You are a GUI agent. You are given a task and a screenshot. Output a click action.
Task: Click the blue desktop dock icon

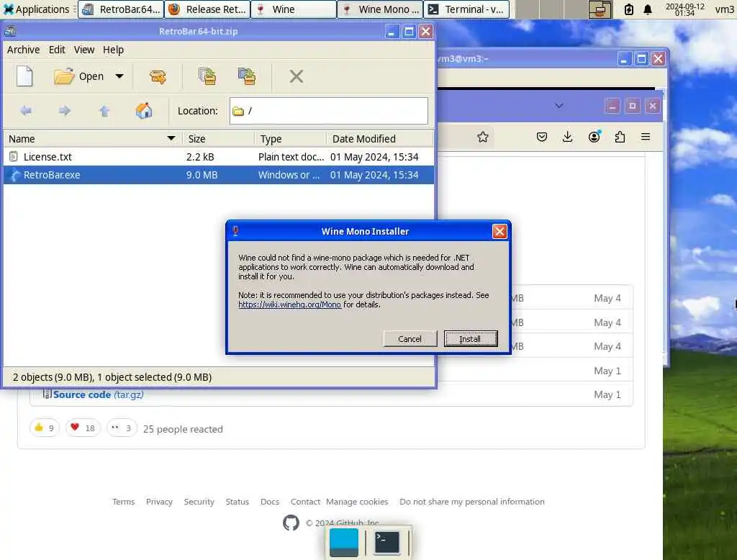point(344,542)
